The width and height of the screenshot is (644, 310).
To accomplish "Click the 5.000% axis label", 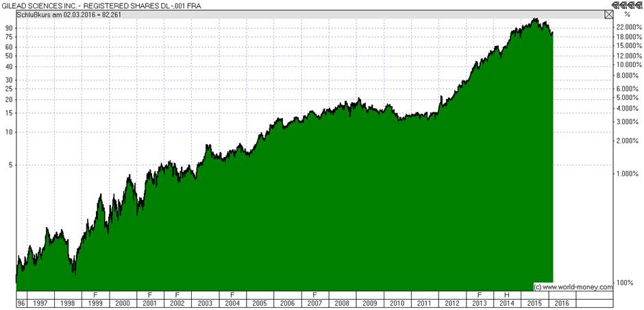I will pyautogui.click(x=628, y=98).
